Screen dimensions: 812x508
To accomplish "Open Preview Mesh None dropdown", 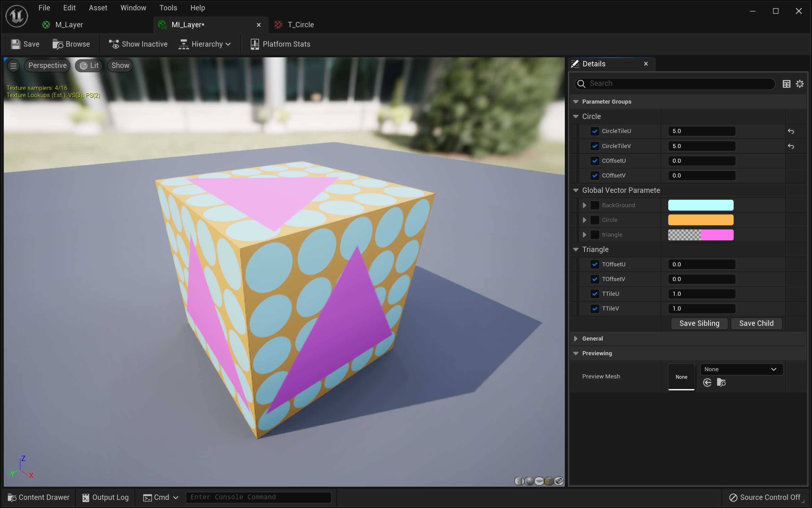I will 741,369.
